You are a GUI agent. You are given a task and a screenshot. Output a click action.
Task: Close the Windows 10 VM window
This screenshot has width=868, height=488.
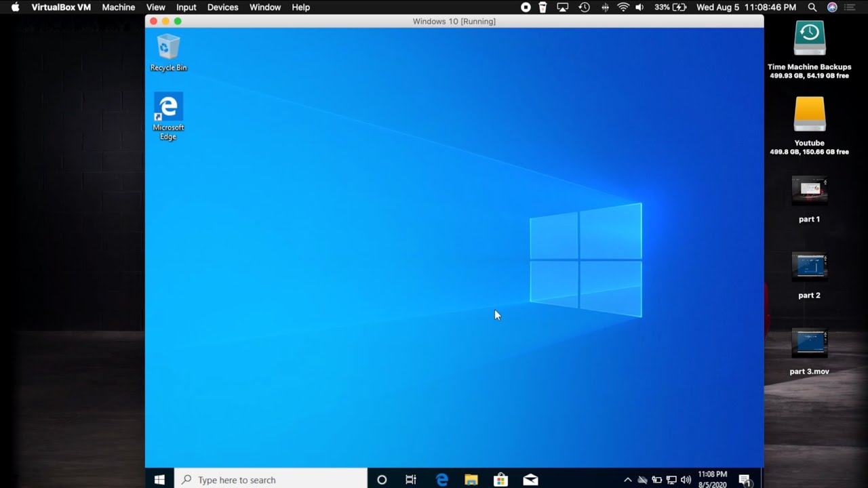[153, 21]
